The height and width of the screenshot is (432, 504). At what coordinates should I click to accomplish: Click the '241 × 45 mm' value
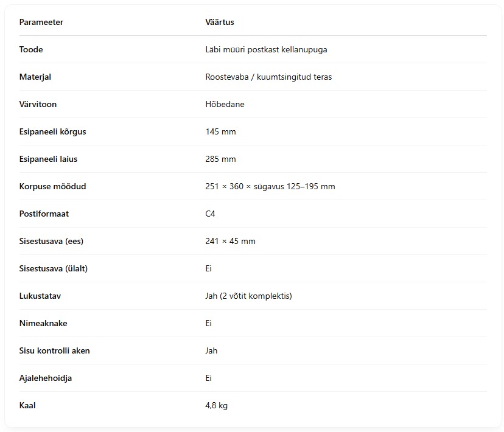230,241
